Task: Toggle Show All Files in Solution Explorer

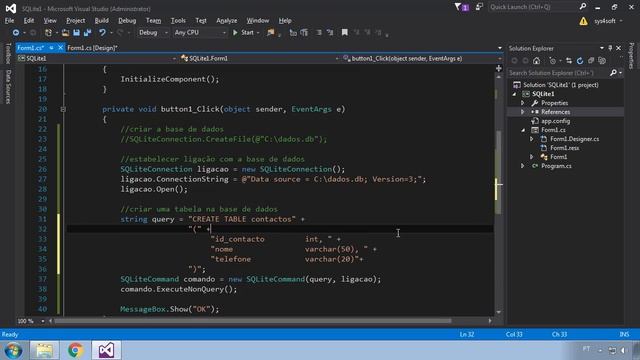Action: point(602,61)
